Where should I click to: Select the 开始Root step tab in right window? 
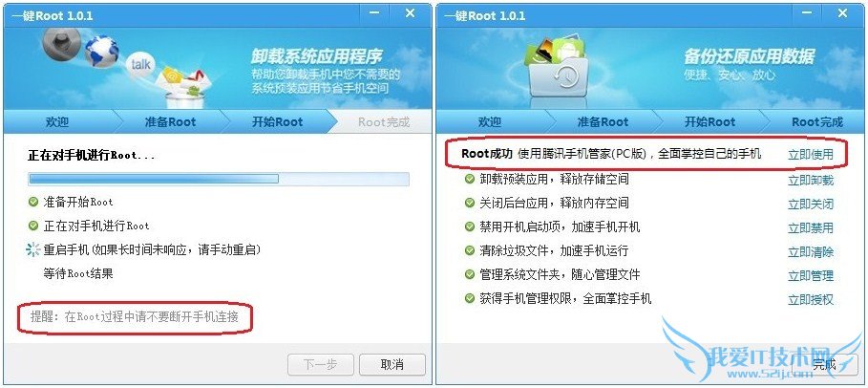coord(709,122)
